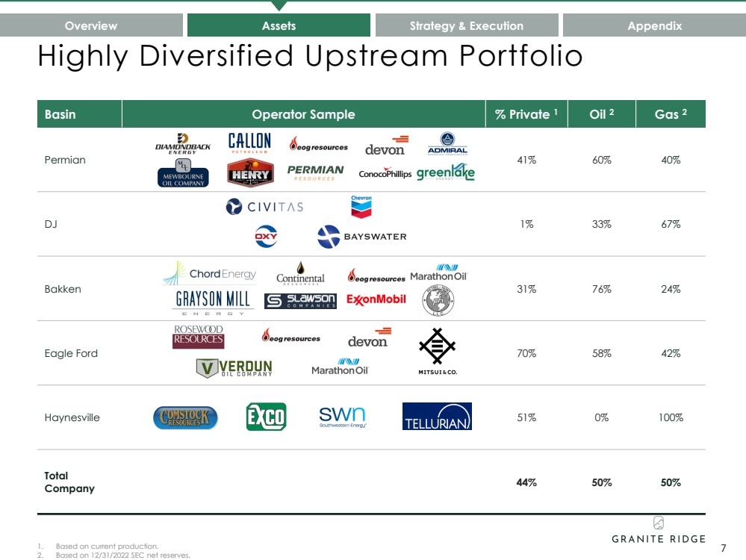Click the Haynesville 0% oil value
Viewport: 746px width, 560px height.
pyautogui.click(x=602, y=417)
